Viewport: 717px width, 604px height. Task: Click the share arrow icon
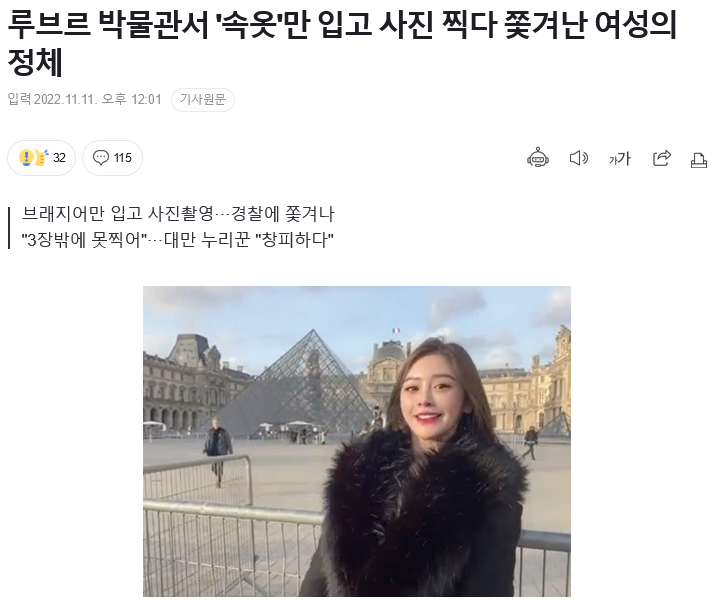pyautogui.click(x=661, y=158)
